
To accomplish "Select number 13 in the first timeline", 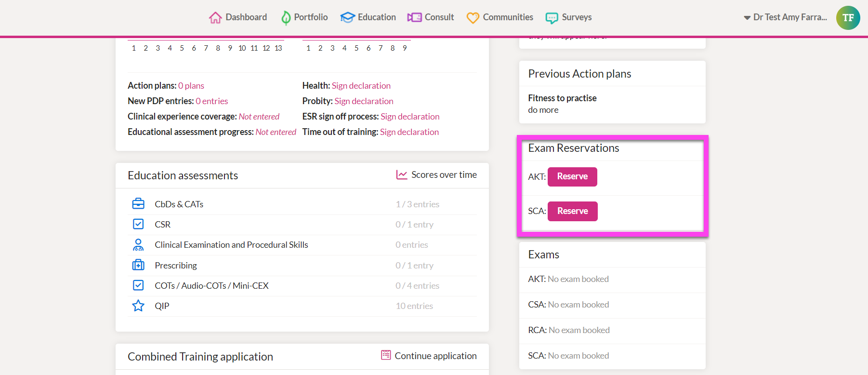I will pyautogui.click(x=278, y=48).
